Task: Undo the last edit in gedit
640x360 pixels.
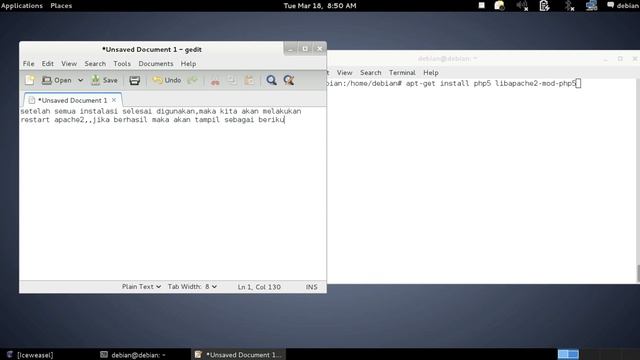Action: [x=167, y=80]
